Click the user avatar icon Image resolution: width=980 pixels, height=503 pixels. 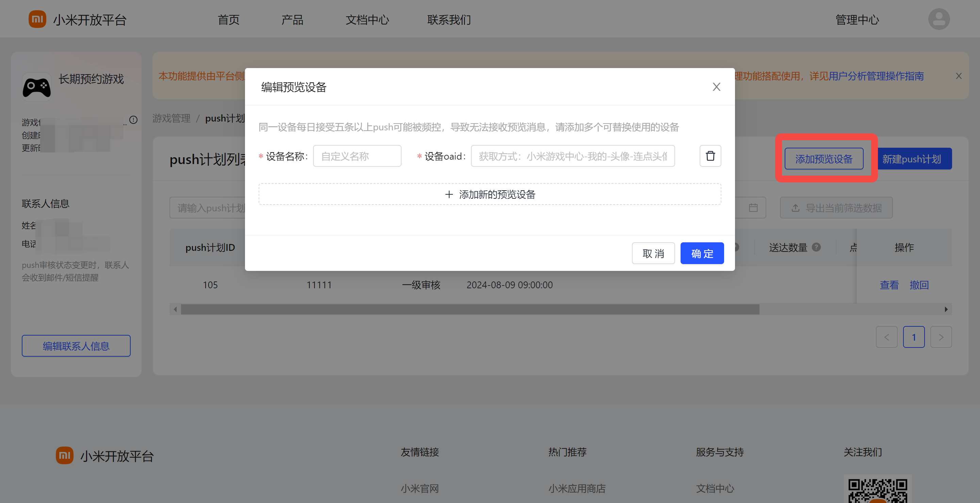(x=938, y=19)
